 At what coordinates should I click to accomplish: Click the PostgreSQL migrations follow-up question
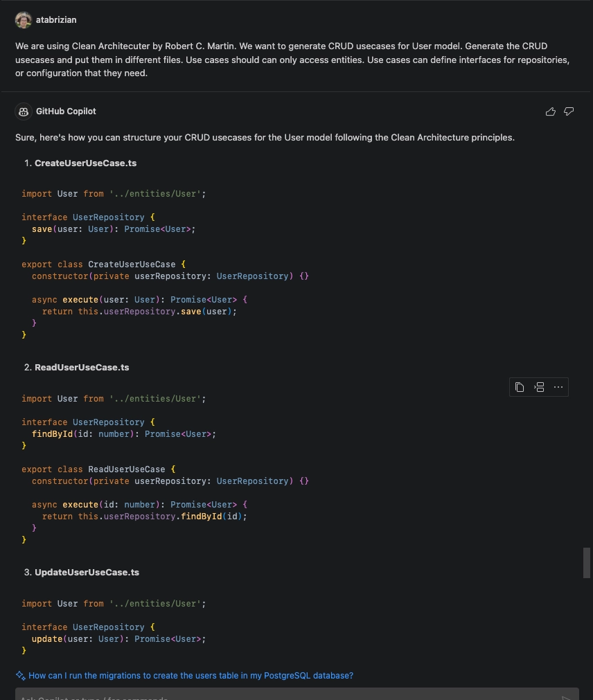(191, 676)
